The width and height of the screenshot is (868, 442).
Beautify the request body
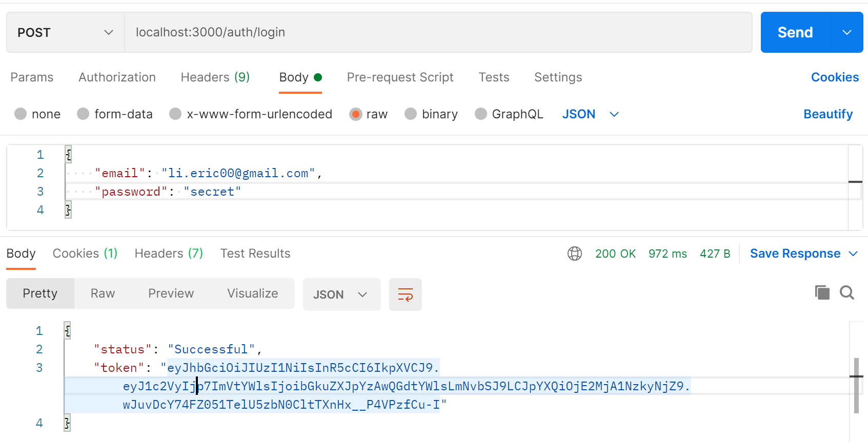pyautogui.click(x=828, y=114)
